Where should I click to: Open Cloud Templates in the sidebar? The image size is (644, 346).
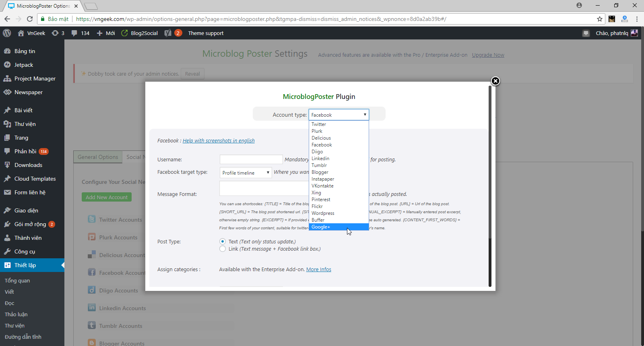click(x=32, y=179)
